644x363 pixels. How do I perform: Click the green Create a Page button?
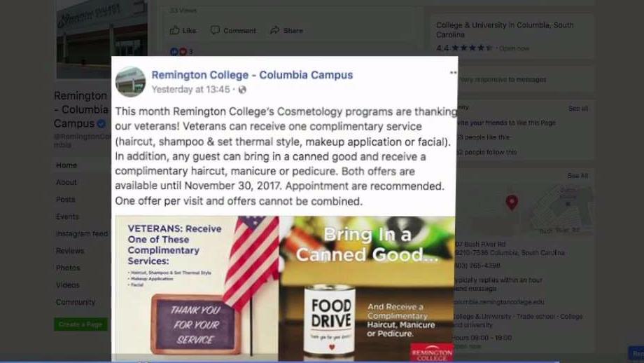click(x=80, y=324)
